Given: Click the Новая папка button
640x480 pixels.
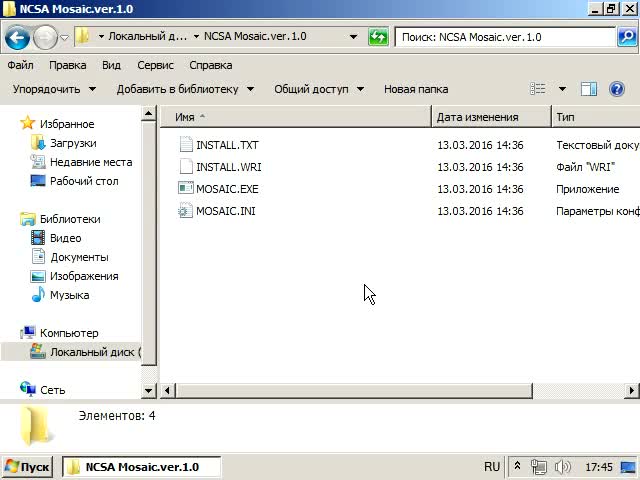Looking at the screenshot, I should [x=415, y=89].
